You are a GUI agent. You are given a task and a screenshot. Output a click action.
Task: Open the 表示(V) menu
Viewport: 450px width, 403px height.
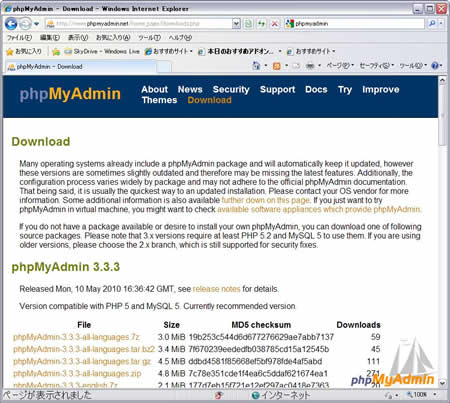tap(78, 38)
